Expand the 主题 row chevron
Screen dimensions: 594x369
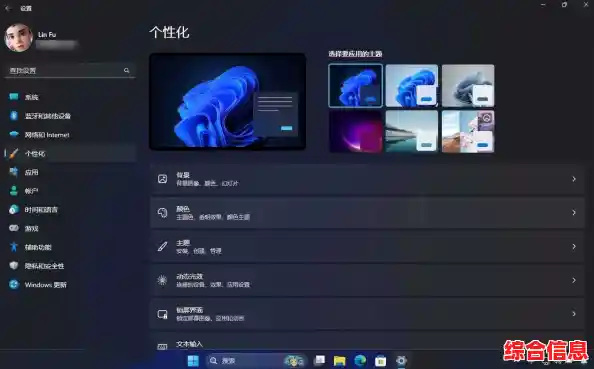[574, 247]
